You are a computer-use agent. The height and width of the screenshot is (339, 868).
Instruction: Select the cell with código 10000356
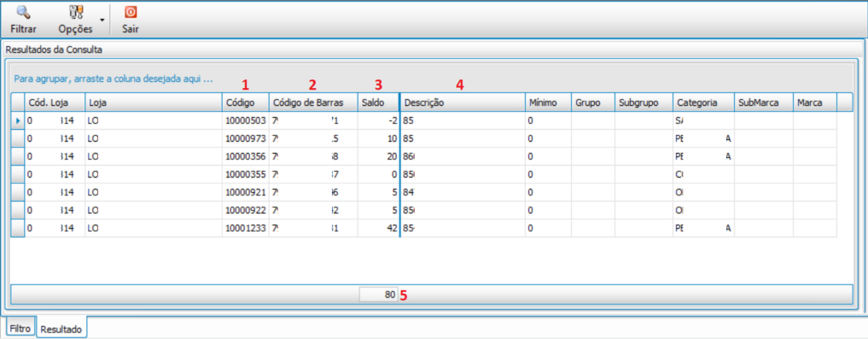tap(246, 156)
